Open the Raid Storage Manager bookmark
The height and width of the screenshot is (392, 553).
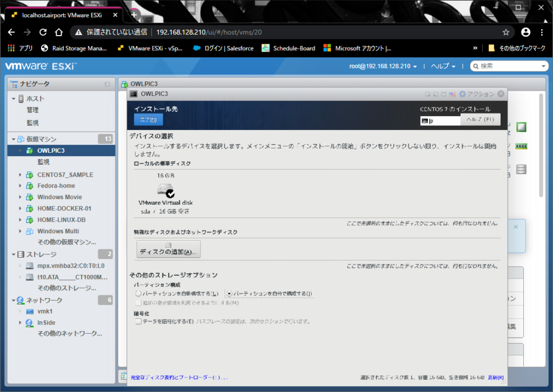pyautogui.click(x=74, y=48)
